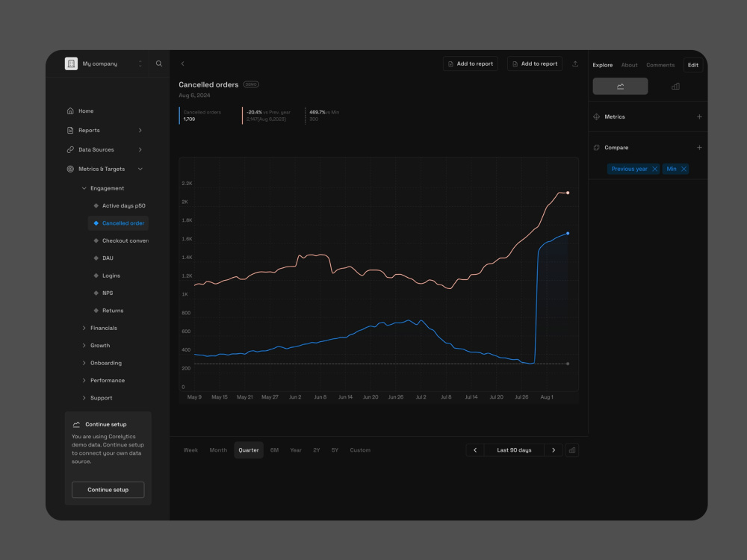Image resolution: width=747 pixels, height=560 pixels.
Task: Select the 5Y time range
Action: (335, 450)
